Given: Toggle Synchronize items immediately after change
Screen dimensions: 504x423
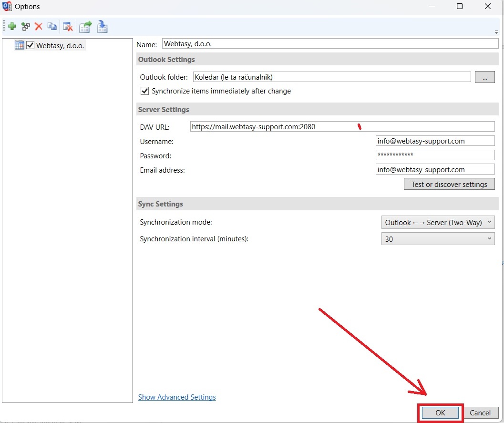Looking at the screenshot, I should [x=145, y=91].
